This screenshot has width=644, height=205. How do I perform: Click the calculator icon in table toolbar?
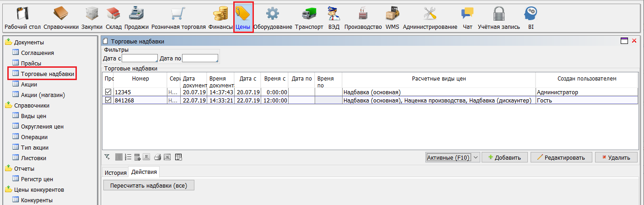[138, 157]
